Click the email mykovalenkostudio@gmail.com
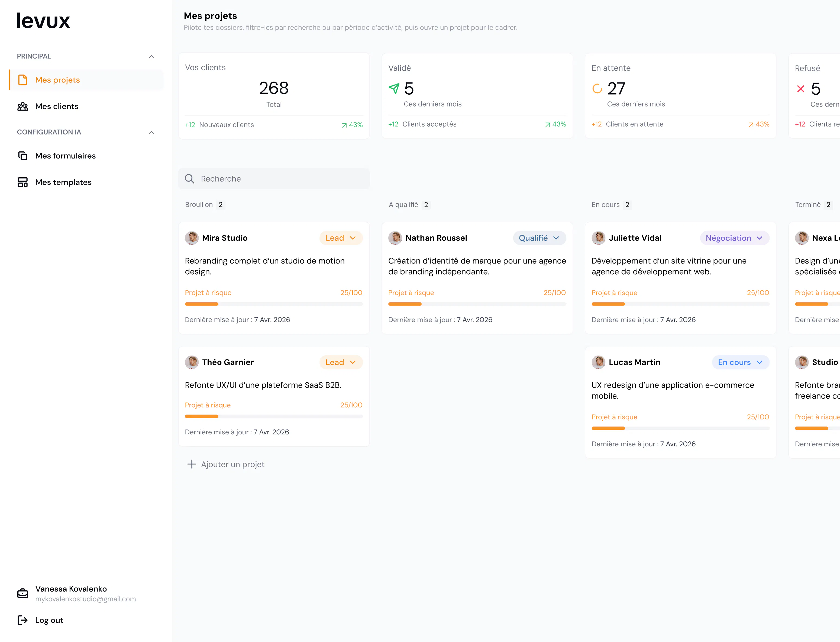840x642 pixels. click(86, 599)
